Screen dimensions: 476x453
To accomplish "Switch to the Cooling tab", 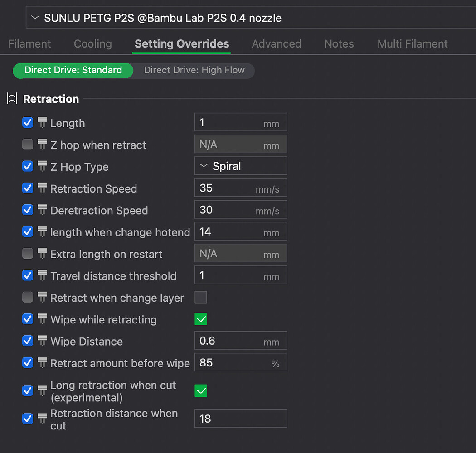I will 93,44.
